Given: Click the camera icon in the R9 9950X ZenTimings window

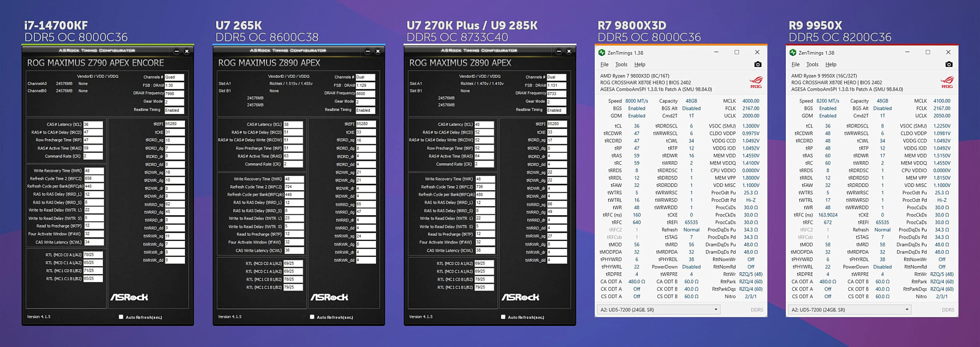Looking at the screenshot, I should (949, 64).
